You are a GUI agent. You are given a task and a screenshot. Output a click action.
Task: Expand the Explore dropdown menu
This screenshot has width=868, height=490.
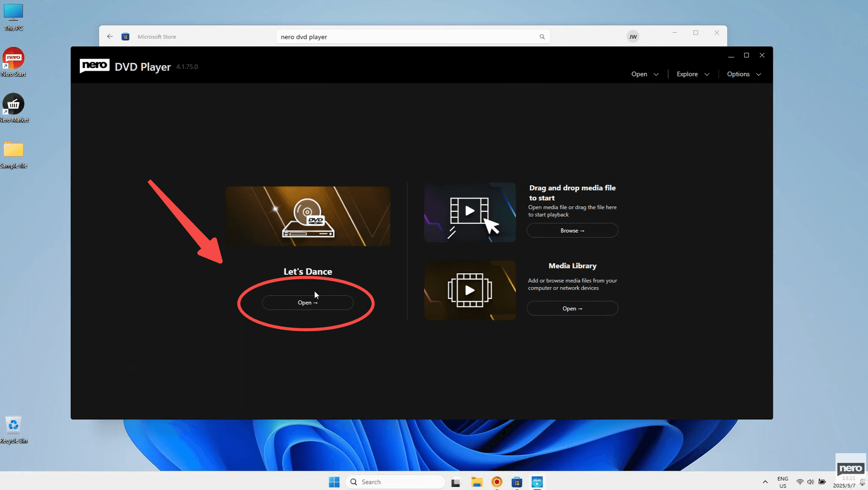(x=693, y=74)
